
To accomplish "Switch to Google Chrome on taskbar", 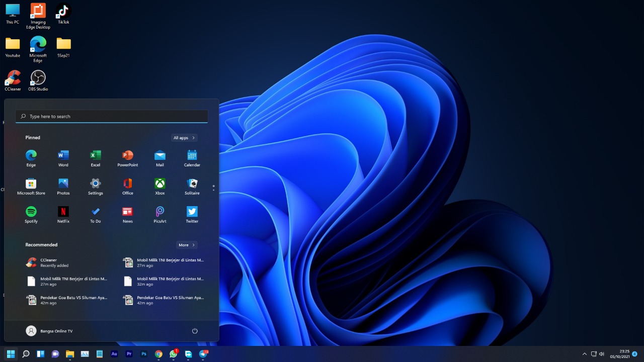I will pos(158,354).
